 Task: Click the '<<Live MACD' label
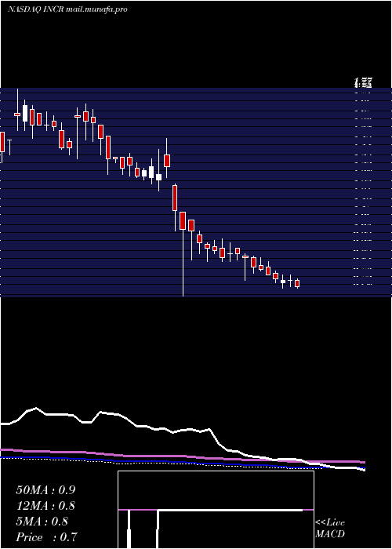pyautogui.click(x=330, y=528)
